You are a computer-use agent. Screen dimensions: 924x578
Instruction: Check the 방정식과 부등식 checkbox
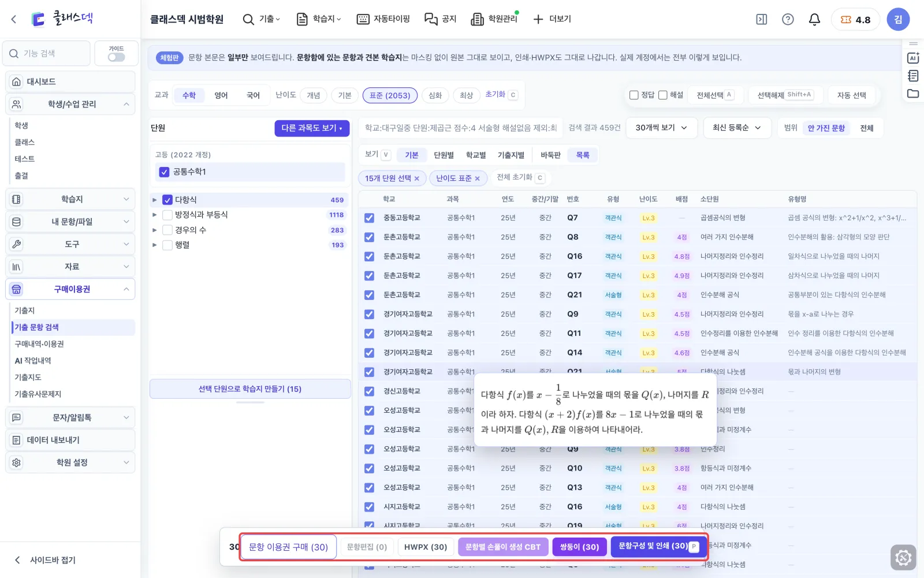[x=167, y=215]
